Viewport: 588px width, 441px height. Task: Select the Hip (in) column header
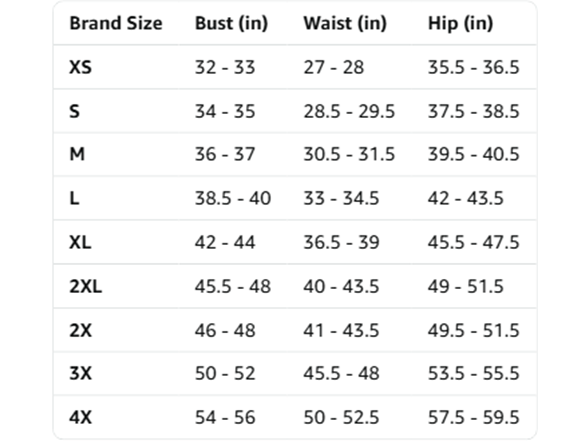460,23
